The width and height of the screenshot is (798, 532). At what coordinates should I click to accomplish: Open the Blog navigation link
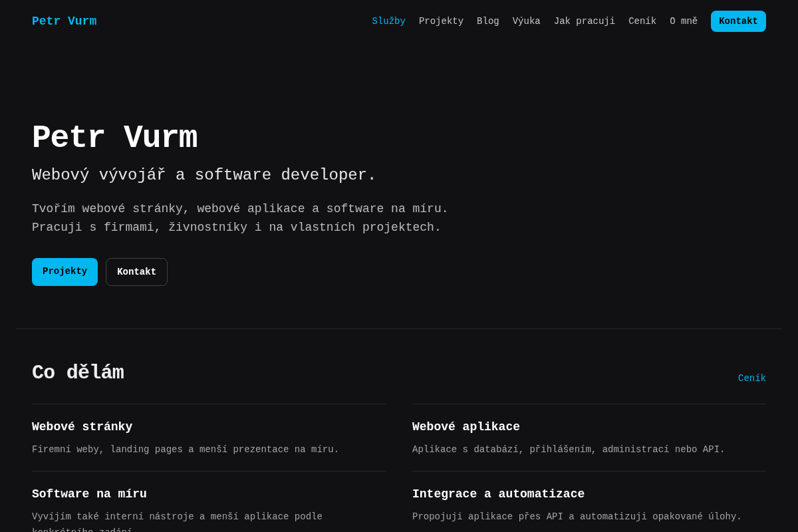click(488, 21)
